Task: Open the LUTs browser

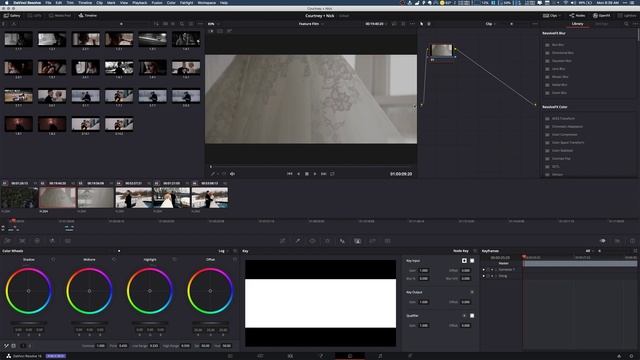Action: [35, 16]
